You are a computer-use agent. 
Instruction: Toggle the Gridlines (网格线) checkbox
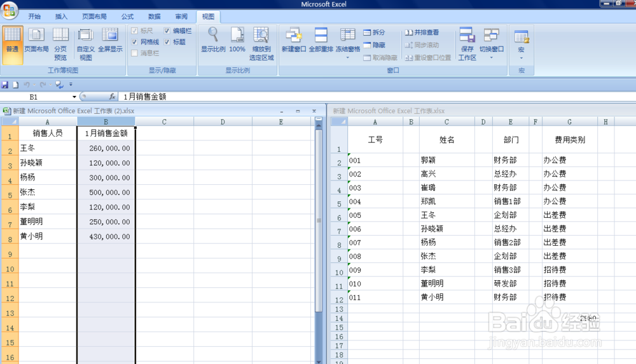pyautogui.click(x=134, y=42)
